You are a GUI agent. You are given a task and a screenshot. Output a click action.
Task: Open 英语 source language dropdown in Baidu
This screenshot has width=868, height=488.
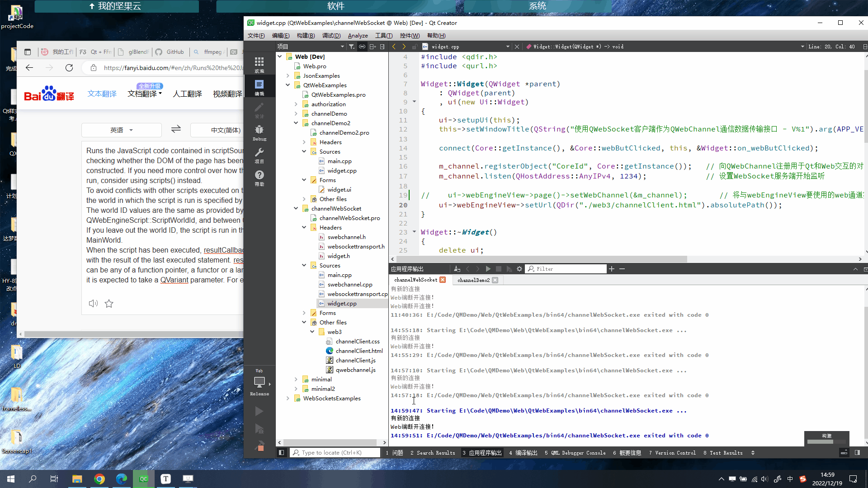click(121, 130)
